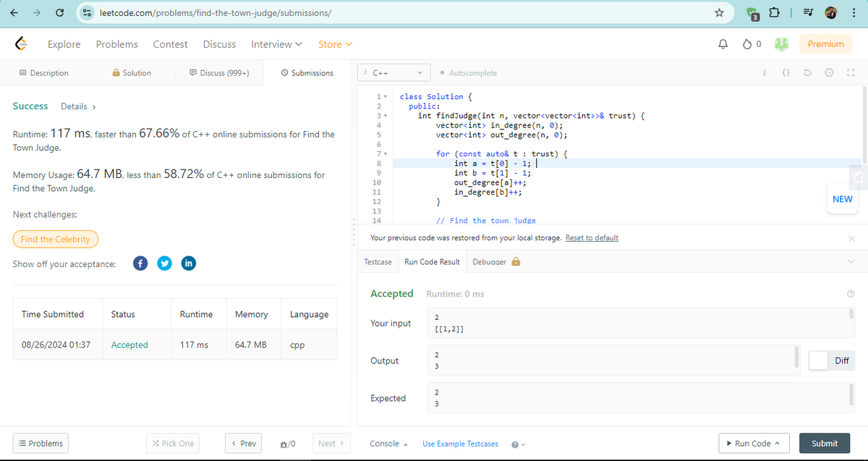Open Find the Celebrity challenge
Image resolution: width=868 pixels, height=461 pixels.
click(56, 239)
